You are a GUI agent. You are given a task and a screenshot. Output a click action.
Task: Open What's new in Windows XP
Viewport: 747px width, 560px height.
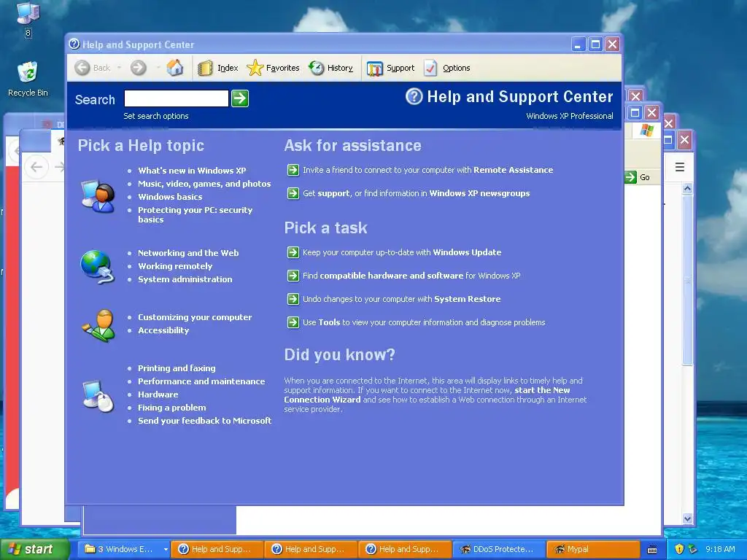pos(192,171)
